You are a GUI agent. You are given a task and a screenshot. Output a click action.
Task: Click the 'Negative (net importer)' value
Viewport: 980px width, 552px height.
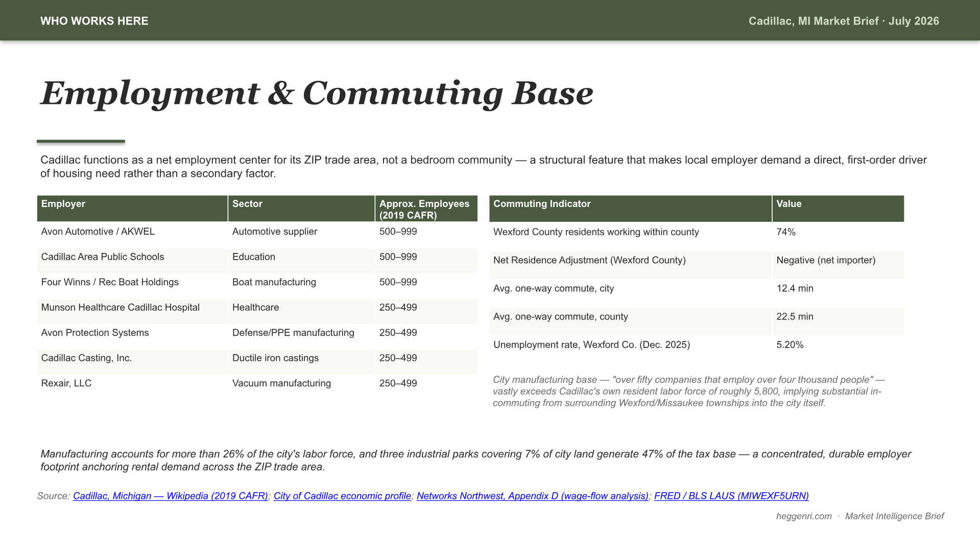coord(838,265)
